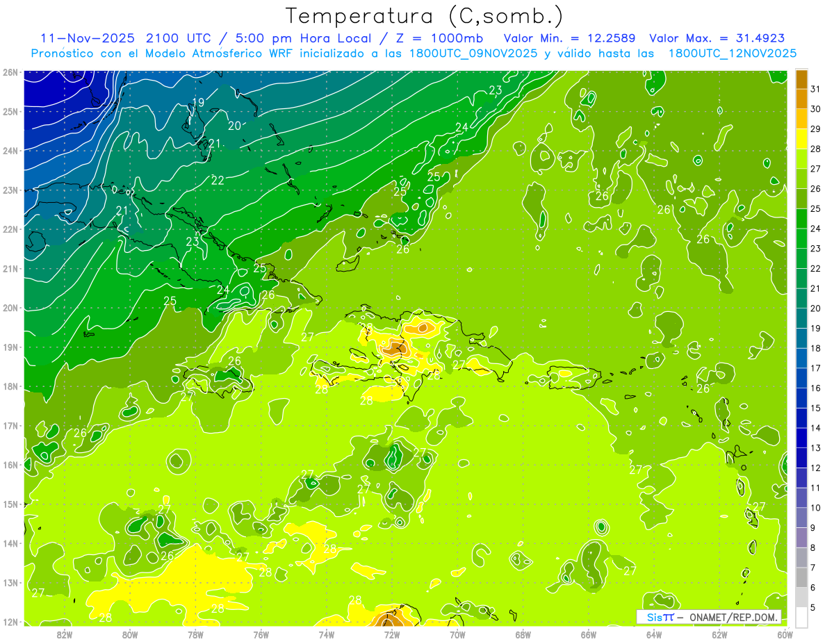Click the latitude axis label '16N'
834x644 pixels.
pyautogui.click(x=10, y=465)
